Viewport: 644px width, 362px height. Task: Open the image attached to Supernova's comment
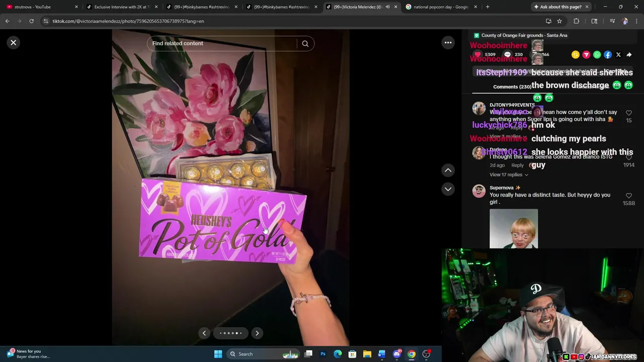[x=514, y=229]
